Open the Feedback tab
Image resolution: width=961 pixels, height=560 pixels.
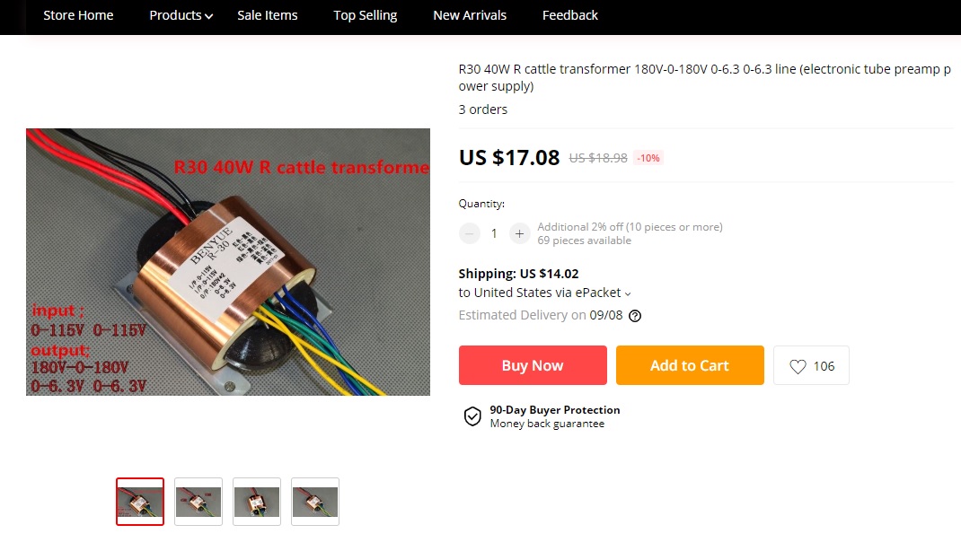pyautogui.click(x=570, y=15)
